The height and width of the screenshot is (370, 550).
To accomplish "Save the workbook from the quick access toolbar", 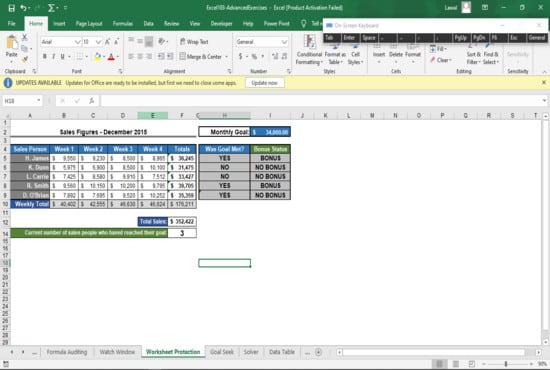I will [12, 8].
